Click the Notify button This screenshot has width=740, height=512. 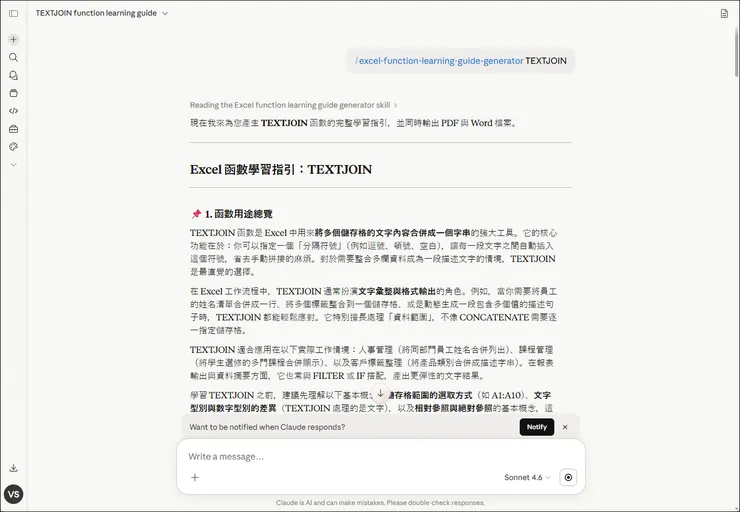click(537, 427)
